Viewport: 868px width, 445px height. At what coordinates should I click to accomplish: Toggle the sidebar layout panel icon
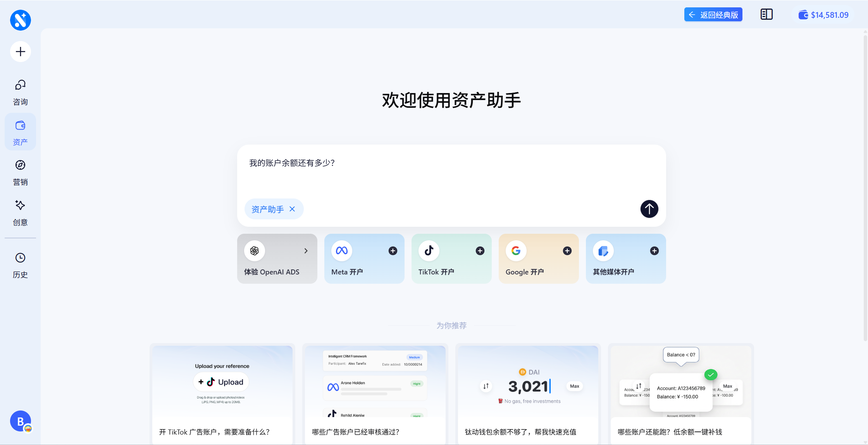click(766, 15)
